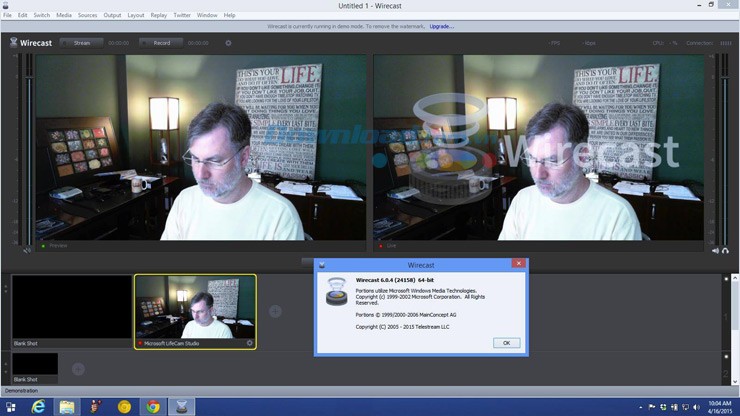Toggle the live output speaker icon
The height and width of the screenshot is (416, 740).
click(x=715, y=251)
